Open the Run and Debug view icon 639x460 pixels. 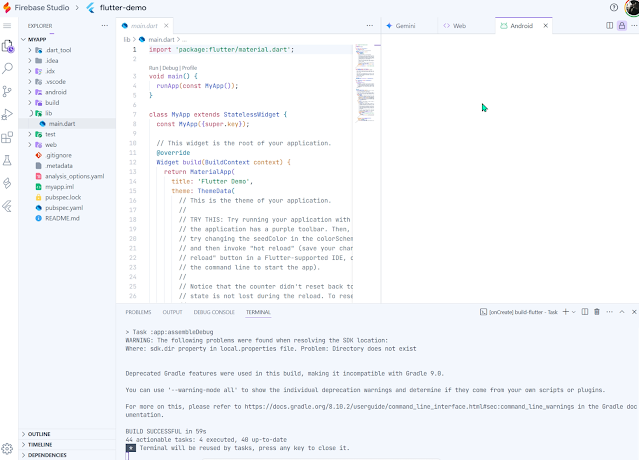[7, 114]
